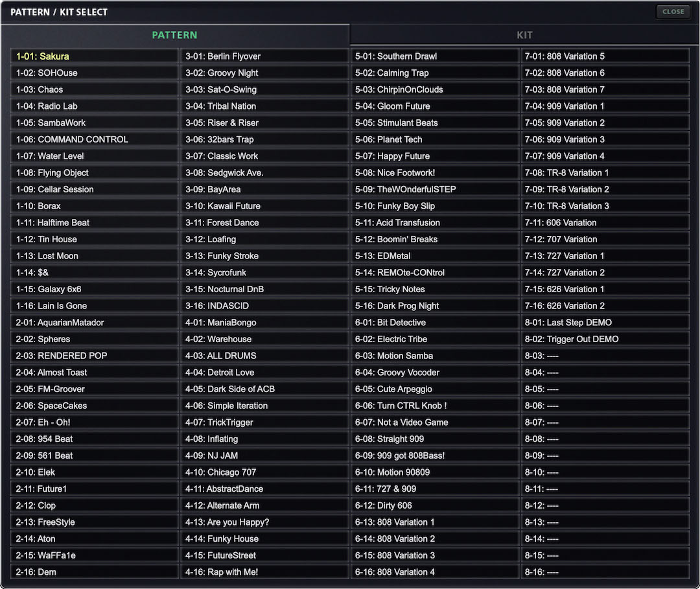700x589 pixels.
Task: Select the PATTERN tab
Action: click(x=174, y=35)
